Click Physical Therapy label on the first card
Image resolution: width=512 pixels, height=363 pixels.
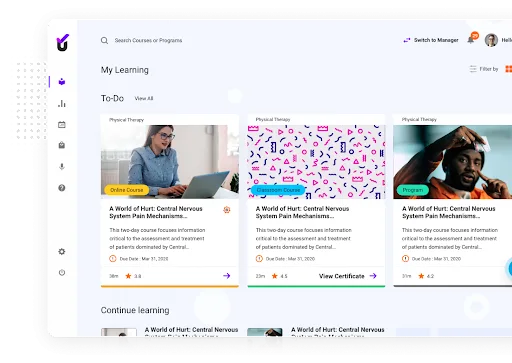pyautogui.click(x=126, y=120)
